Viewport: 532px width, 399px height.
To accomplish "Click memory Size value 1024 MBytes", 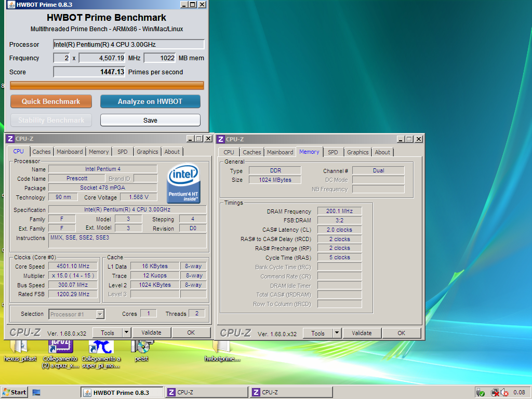I will point(275,180).
